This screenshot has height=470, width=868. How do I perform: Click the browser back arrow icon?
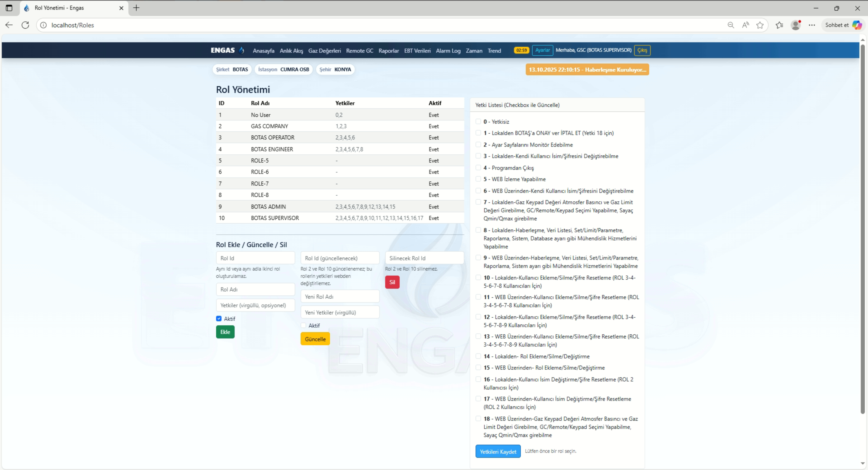tap(9, 25)
